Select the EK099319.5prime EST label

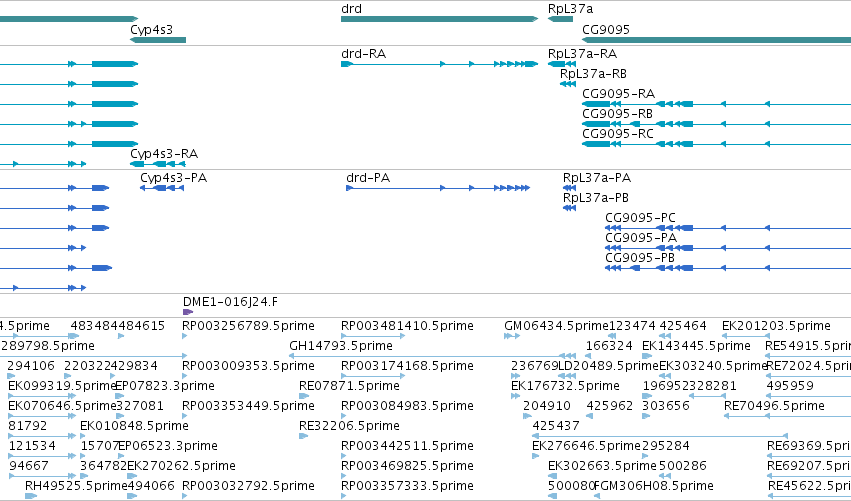tap(62, 386)
